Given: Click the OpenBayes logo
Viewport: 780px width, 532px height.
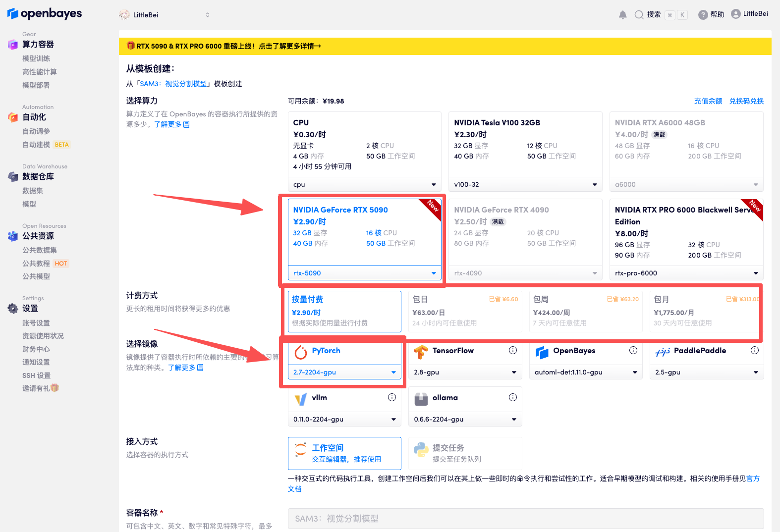Looking at the screenshot, I should pos(45,13).
